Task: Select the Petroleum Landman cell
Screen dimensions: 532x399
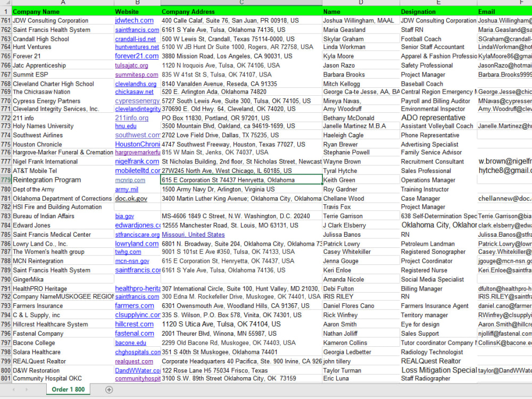Action: click(x=438, y=244)
